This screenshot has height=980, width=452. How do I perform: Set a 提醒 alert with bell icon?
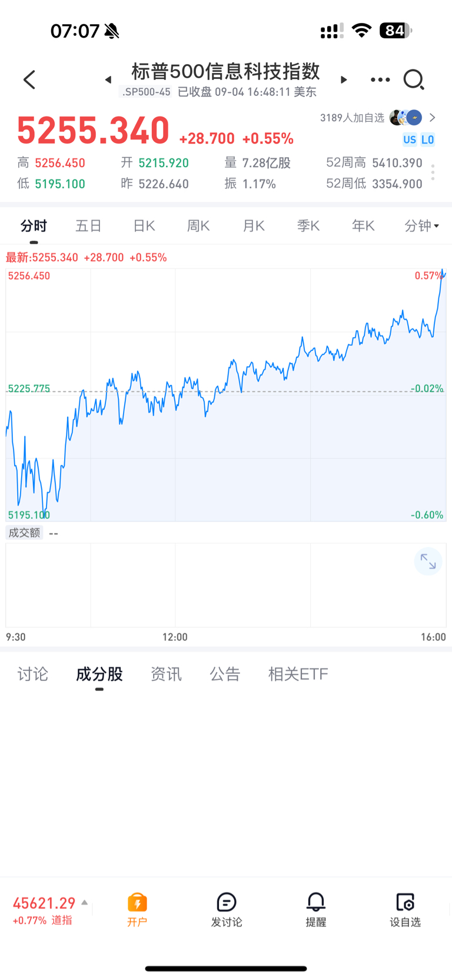click(x=316, y=909)
